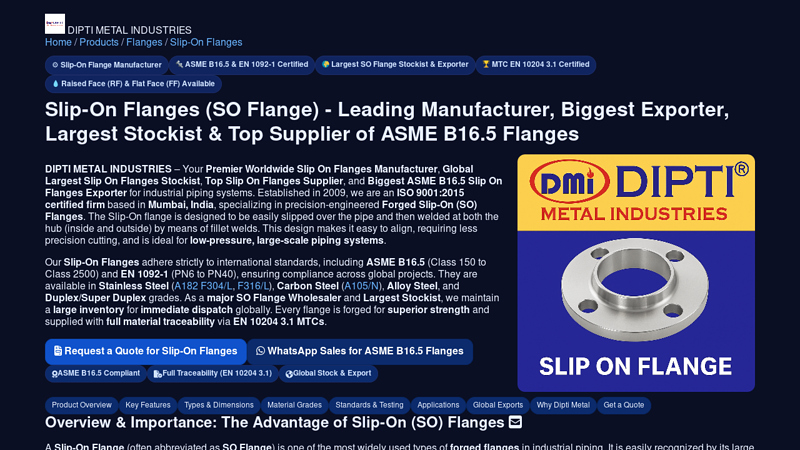Select the Types & Dimensions tab
The image size is (800, 450).
pyautogui.click(x=219, y=405)
